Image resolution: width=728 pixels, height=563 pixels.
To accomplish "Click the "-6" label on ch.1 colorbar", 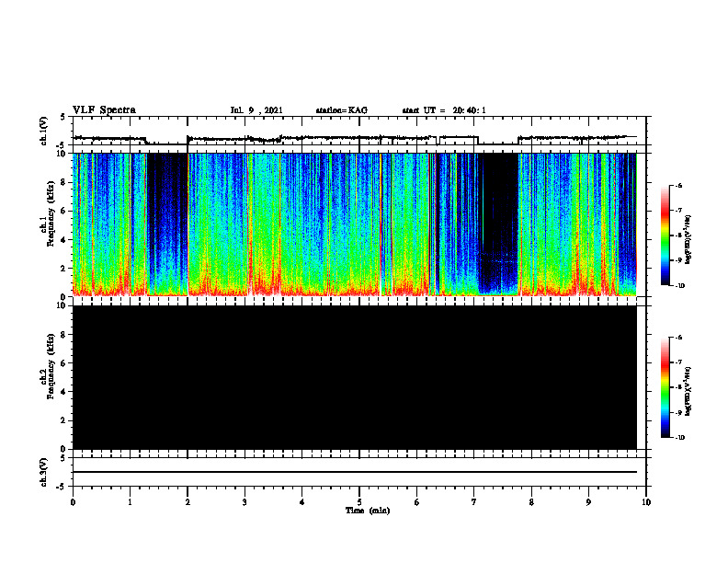I will (x=678, y=186).
